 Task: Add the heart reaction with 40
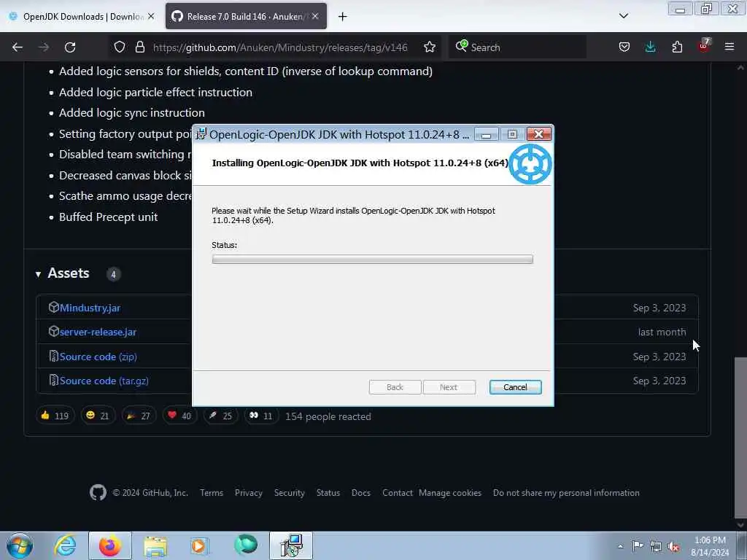tap(179, 416)
